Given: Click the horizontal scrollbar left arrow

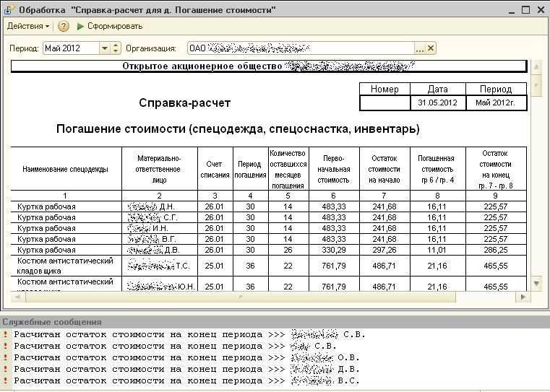Looking at the screenshot, I should [x=18, y=297].
